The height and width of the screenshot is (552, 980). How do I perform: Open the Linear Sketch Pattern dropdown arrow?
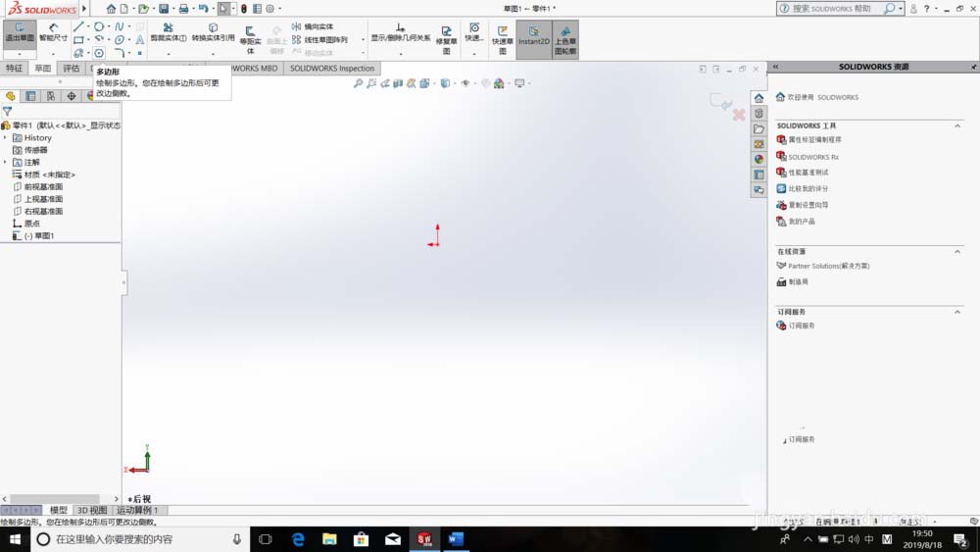[364, 40]
